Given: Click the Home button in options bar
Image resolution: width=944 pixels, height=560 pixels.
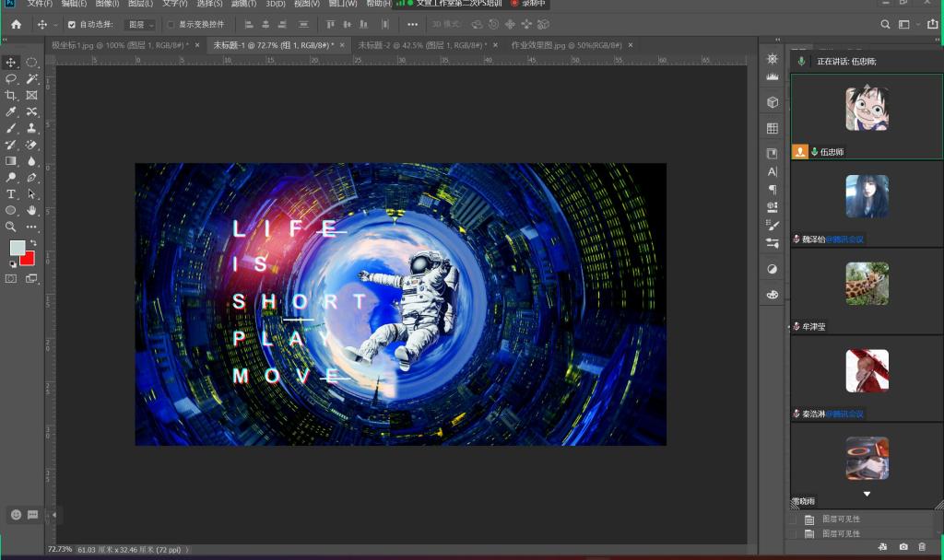Looking at the screenshot, I should (16, 25).
